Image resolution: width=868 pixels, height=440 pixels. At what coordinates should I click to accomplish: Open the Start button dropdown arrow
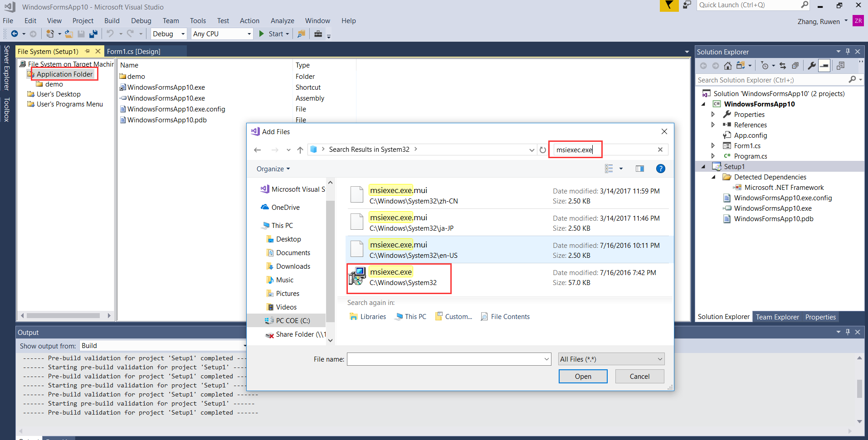tap(288, 34)
